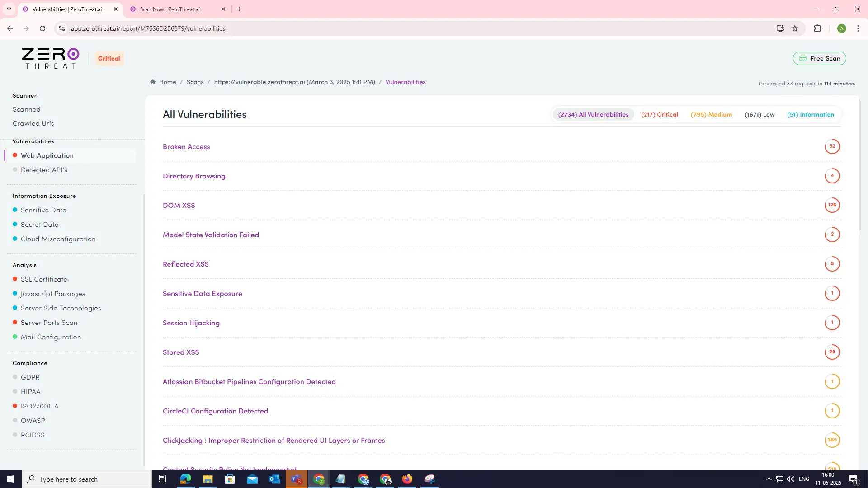Open Mail Configuration analysis
Screen dimensions: 868x488
pos(51,337)
